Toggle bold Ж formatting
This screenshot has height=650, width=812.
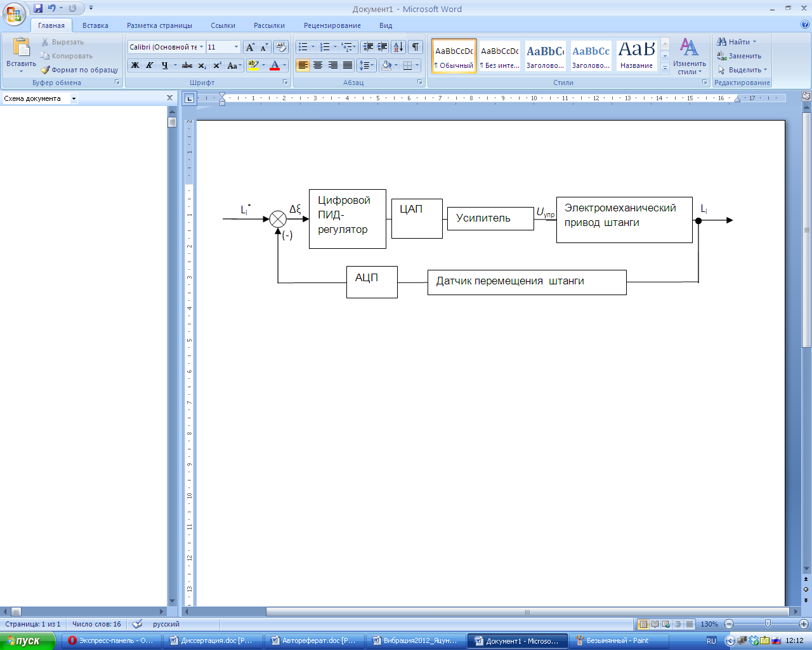click(x=135, y=65)
